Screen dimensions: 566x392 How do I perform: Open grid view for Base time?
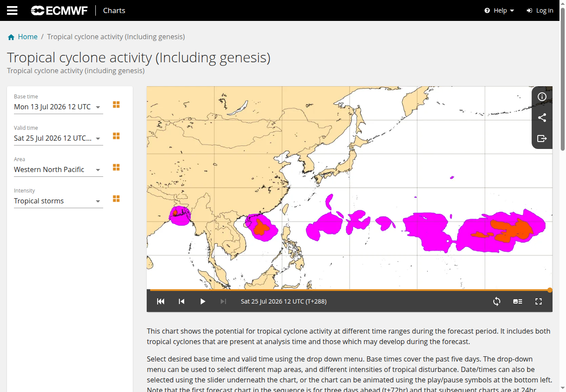[116, 105]
